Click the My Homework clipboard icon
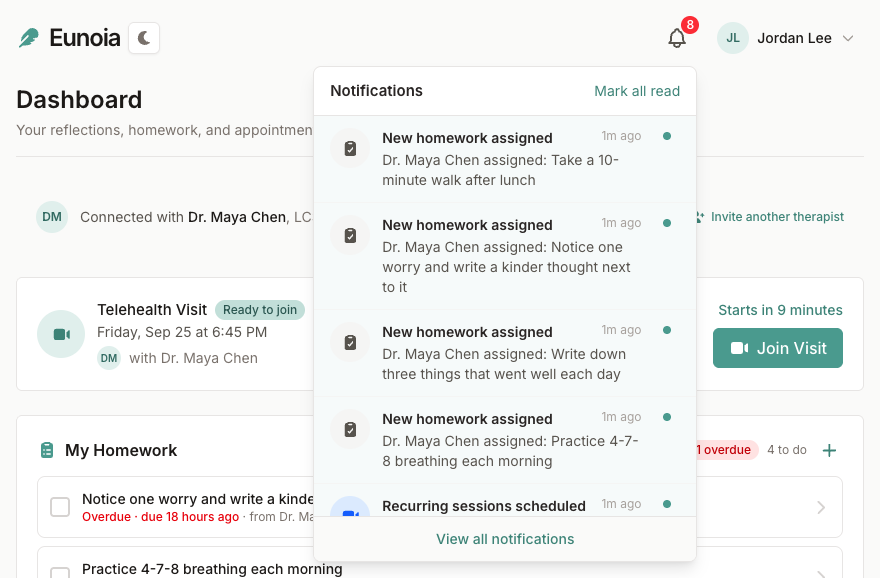880x578 pixels. (x=47, y=450)
